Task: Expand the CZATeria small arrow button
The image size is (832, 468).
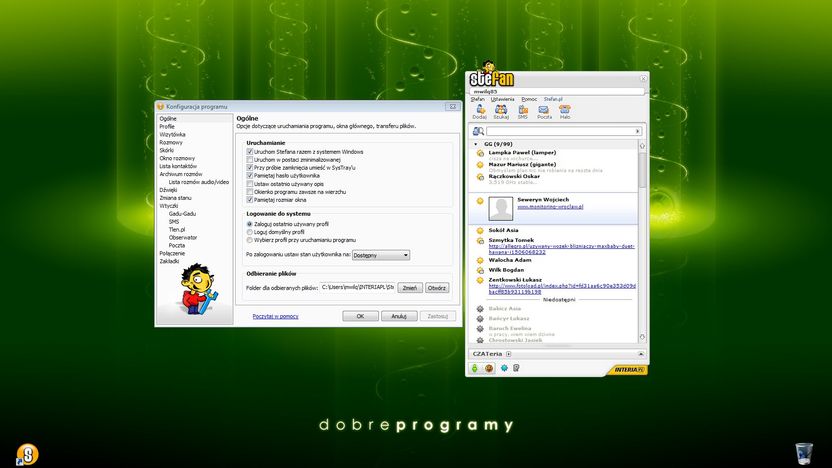Action: point(508,354)
